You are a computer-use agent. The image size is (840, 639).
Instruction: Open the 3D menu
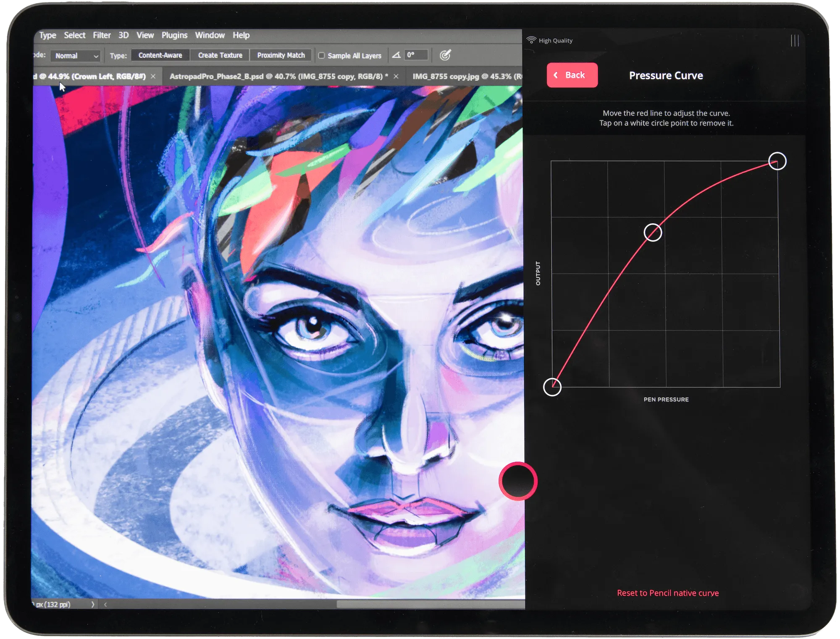pos(123,35)
